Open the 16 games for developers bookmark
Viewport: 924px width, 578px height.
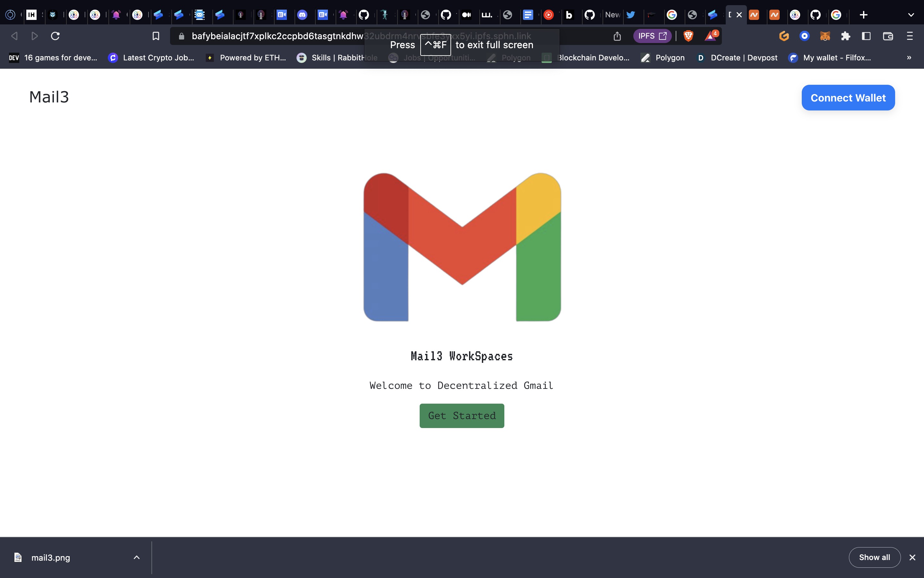tap(53, 58)
